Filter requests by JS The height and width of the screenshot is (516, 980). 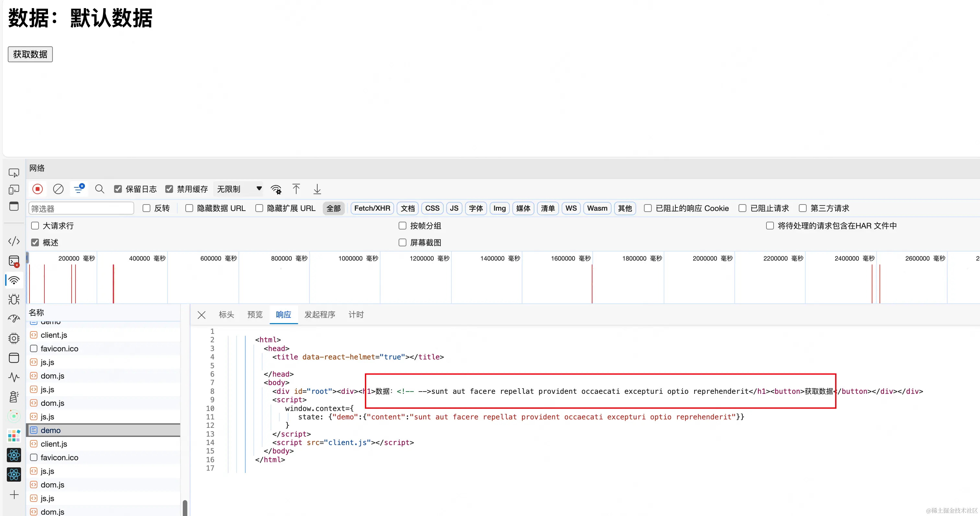coord(454,208)
